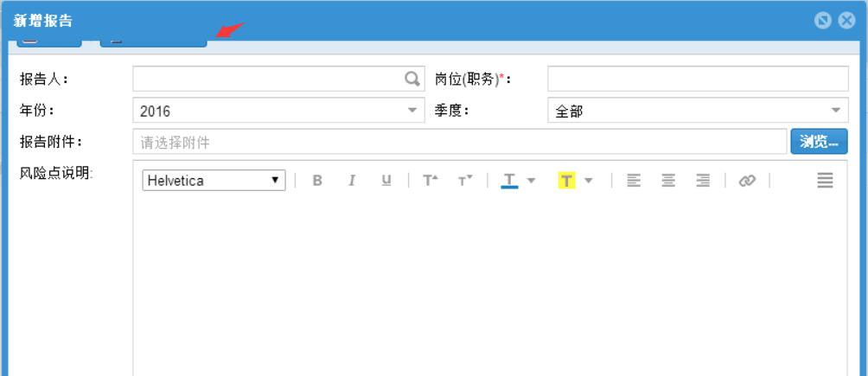Viewport: 868px width, 376px height.
Task: Close the 新增报告 dialog
Action: tap(847, 21)
